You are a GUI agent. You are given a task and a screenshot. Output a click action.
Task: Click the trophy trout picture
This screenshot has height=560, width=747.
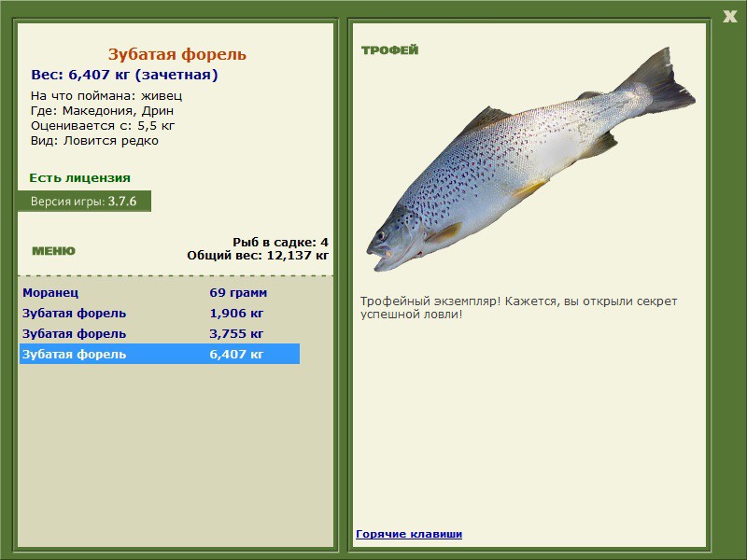point(530,160)
